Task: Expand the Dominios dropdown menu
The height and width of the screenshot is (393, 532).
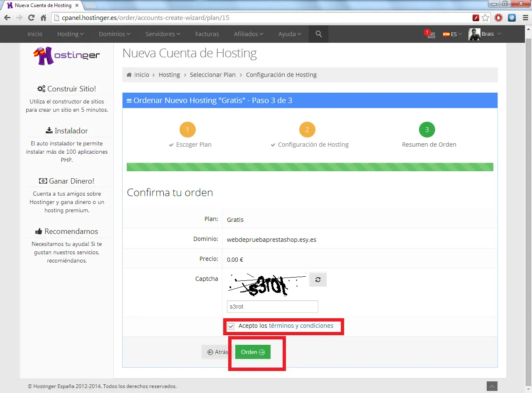Action: tap(115, 34)
